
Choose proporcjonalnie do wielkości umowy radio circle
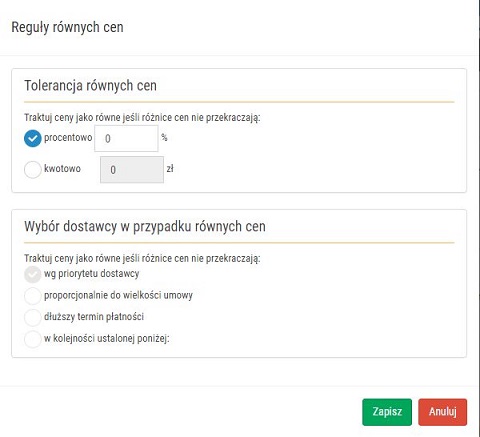(x=33, y=296)
